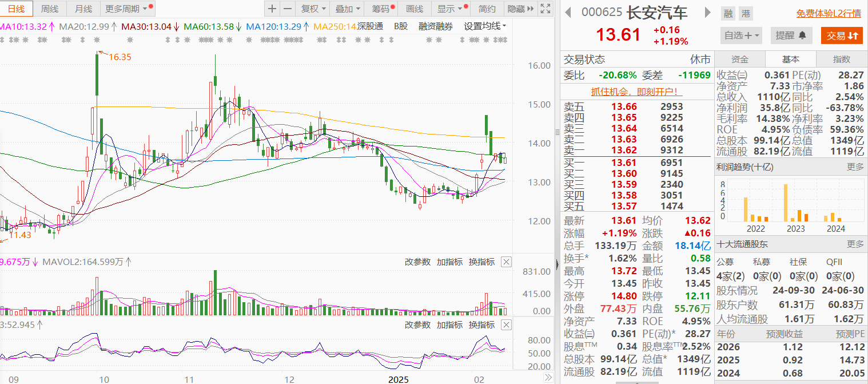Click 换指标 in volume panel
Image resolution: width=868 pixels, height=384 pixels.
coord(481,262)
